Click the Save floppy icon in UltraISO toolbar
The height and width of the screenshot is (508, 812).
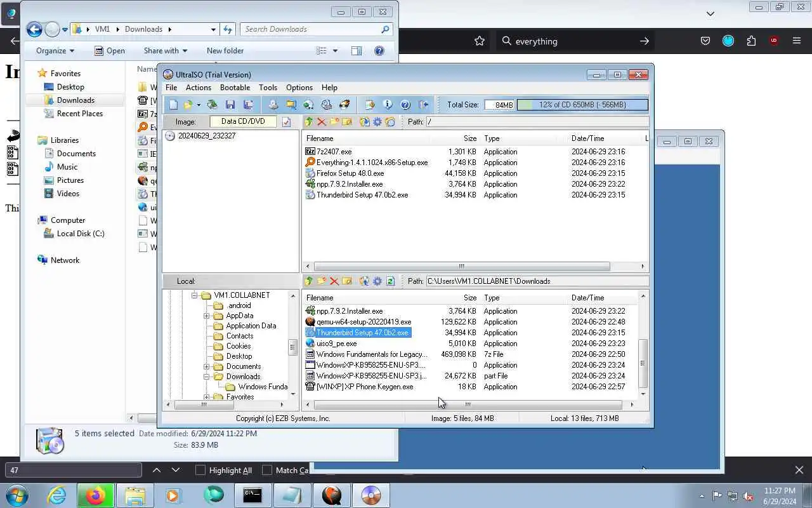(230, 105)
